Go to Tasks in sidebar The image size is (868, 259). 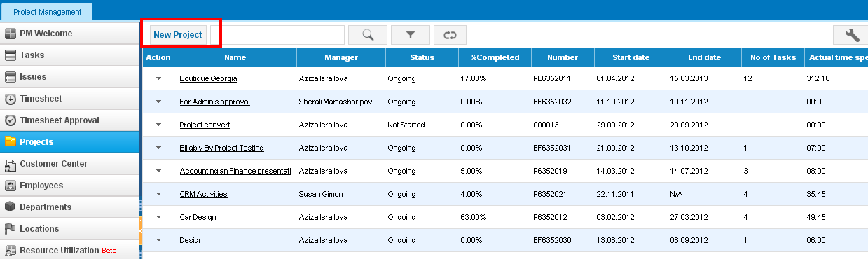click(70, 55)
